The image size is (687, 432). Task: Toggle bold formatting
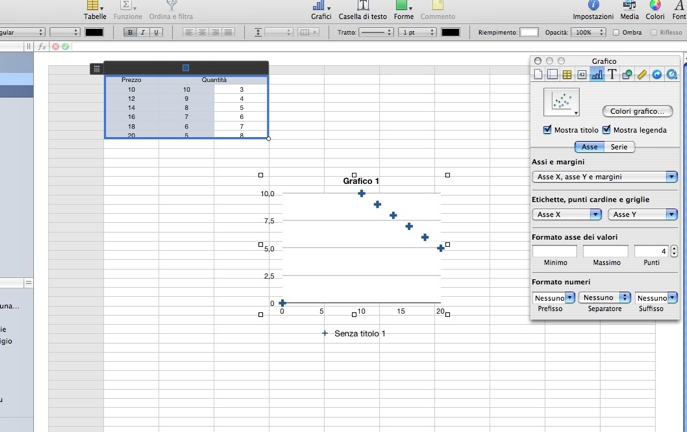130,32
